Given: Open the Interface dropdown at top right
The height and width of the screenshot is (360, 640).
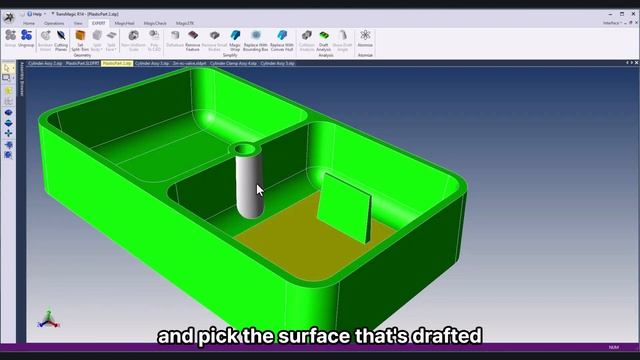Looking at the screenshot, I should click(612, 23).
